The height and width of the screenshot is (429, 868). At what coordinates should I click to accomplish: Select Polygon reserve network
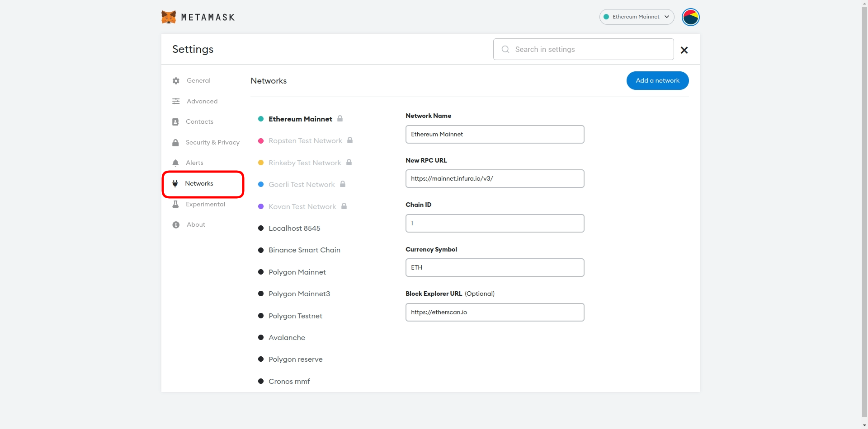pyautogui.click(x=296, y=359)
